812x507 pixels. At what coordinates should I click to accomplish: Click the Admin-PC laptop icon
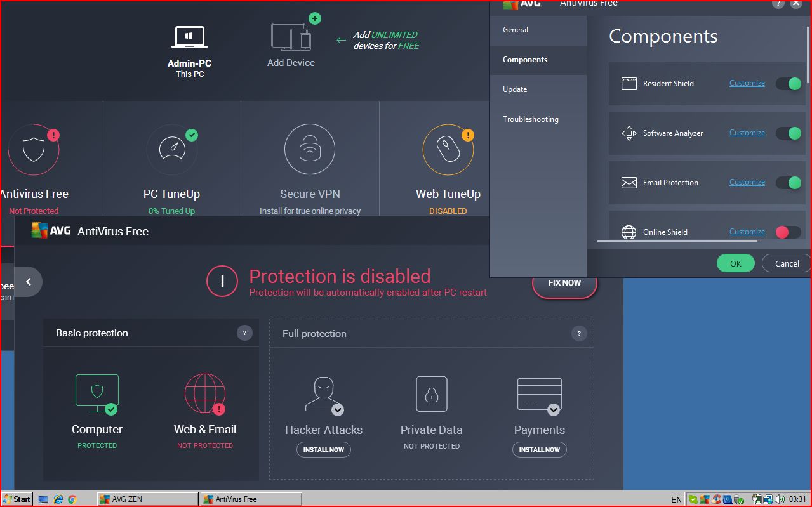coord(189,37)
